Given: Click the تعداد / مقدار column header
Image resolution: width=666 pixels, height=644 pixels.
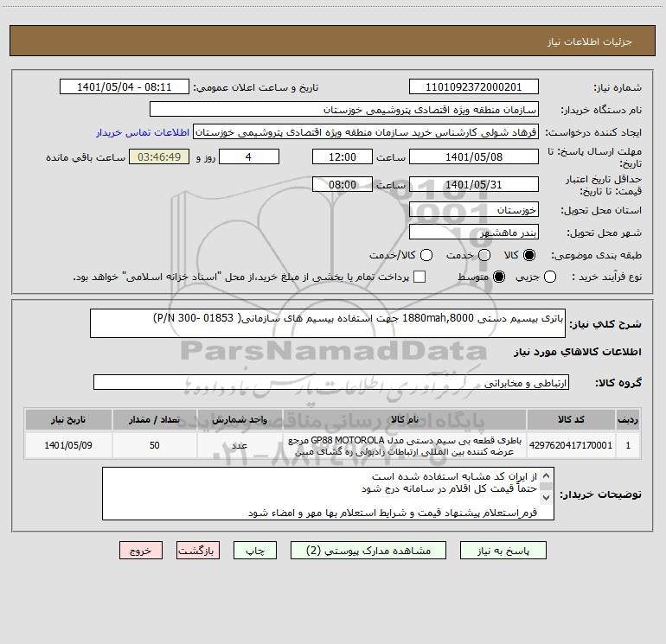Looking at the screenshot, I should pyautogui.click(x=154, y=420).
